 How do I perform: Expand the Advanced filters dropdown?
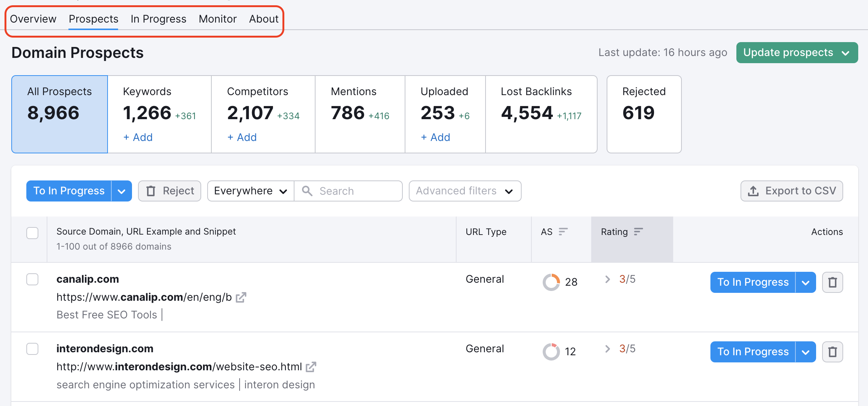(464, 191)
